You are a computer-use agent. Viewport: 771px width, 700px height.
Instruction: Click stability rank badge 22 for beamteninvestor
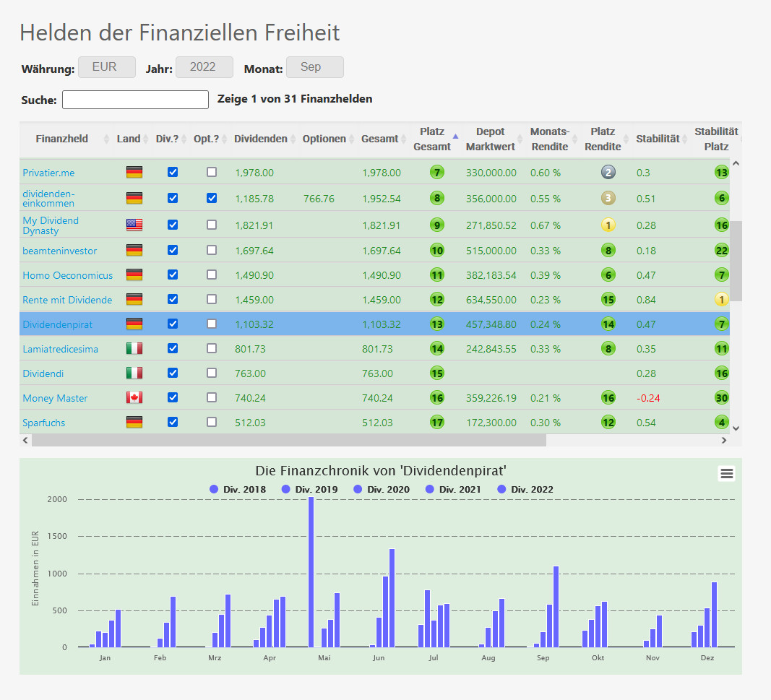coord(721,250)
